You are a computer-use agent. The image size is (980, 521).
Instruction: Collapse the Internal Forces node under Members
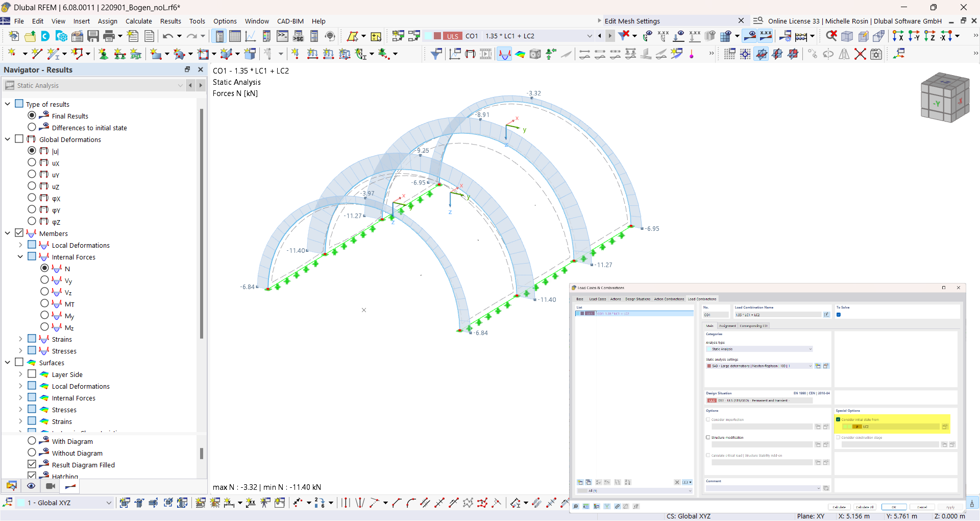(x=20, y=257)
